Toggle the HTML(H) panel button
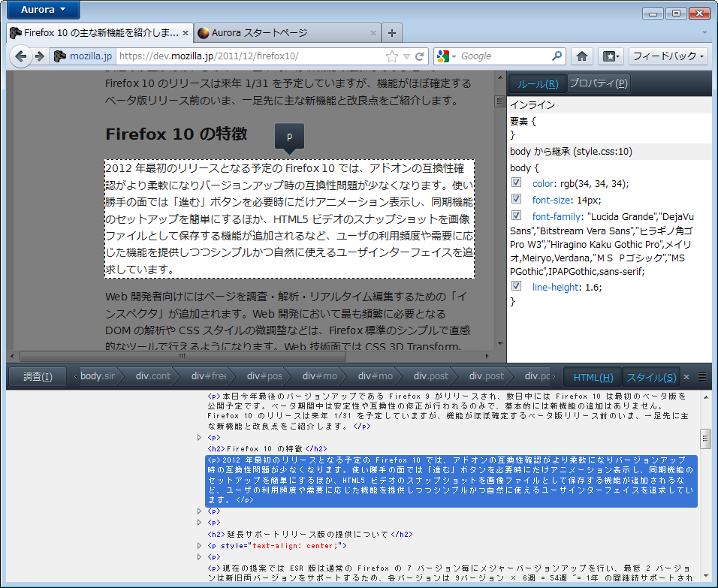Viewport: 718px width, 588px height. click(x=593, y=377)
